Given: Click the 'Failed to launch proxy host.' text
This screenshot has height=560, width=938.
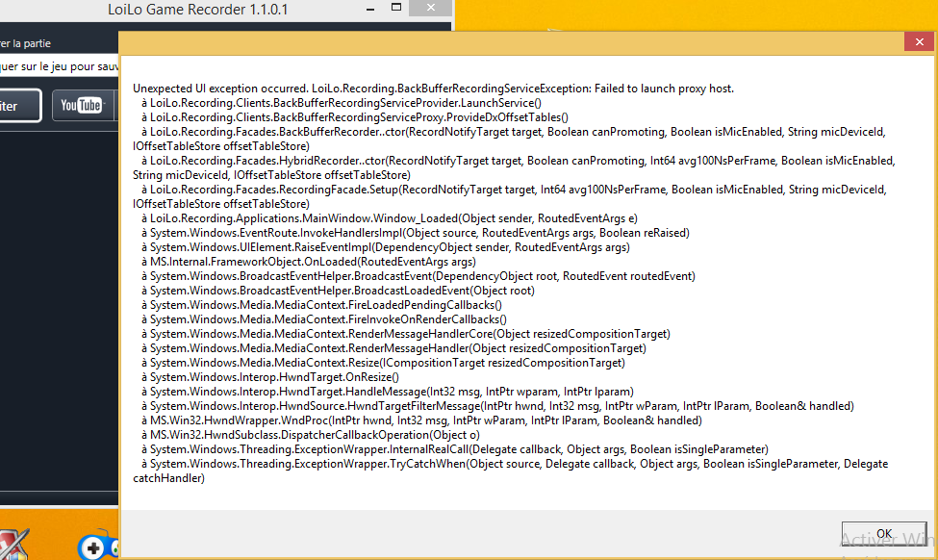Looking at the screenshot, I should (x=664, y=89).
